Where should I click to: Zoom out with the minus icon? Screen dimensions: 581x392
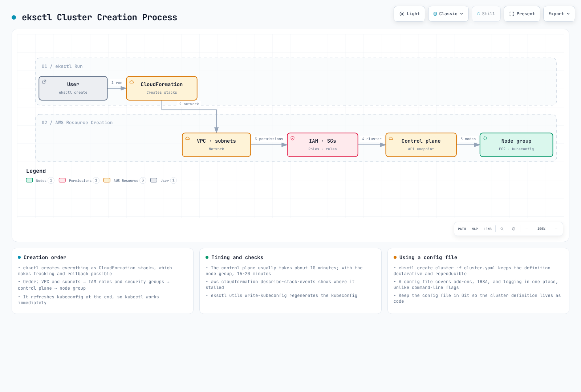pyautogui.click(x=527, y=229)
